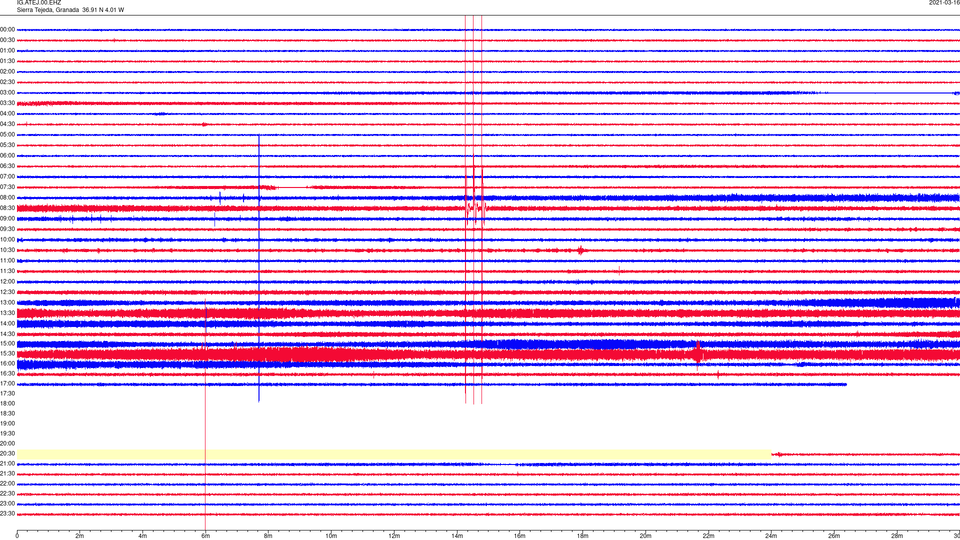Click the 4m tick label on the axis

[143, 536]
